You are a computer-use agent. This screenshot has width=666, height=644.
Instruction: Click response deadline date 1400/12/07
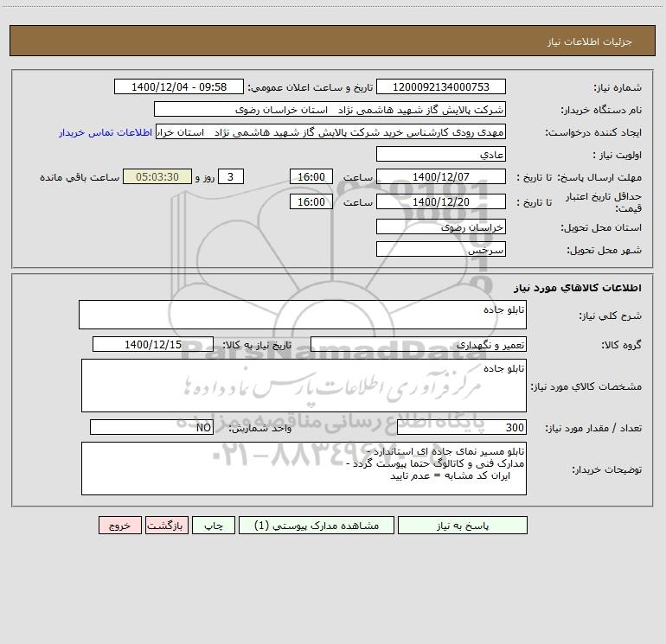tap(441, 176)
